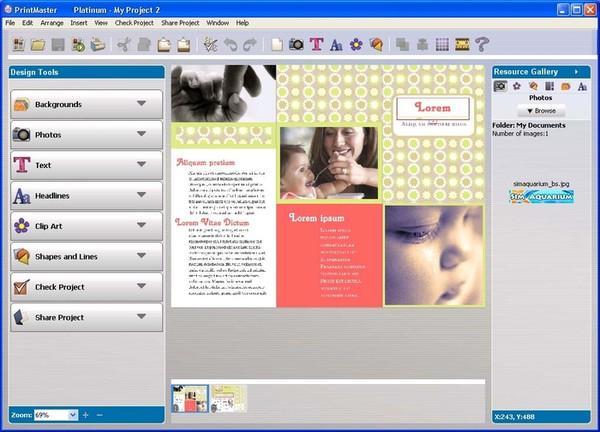The width and height of the screenshot is (600, 432).
Task: Expand the Clip Art design tool panel
Action: coord(142,226)
